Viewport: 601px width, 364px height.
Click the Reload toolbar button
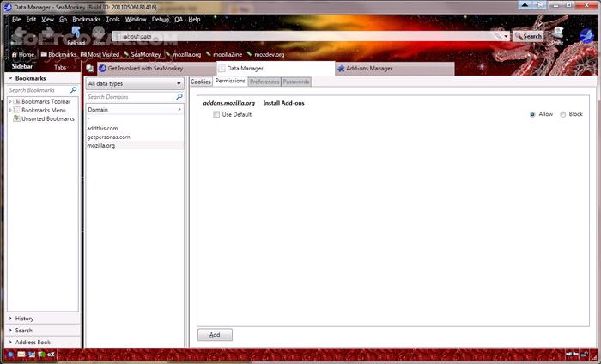(76, 36)
